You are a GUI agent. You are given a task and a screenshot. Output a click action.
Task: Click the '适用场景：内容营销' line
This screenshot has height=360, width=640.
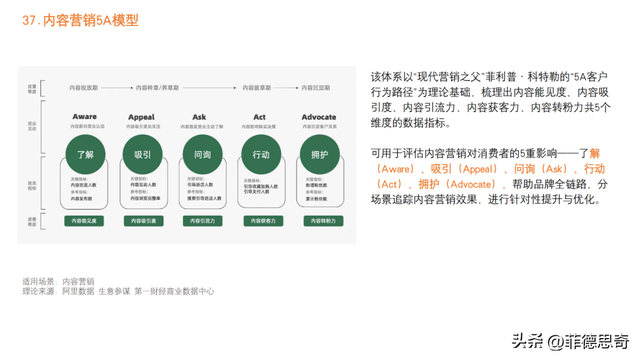pyautogui.click(x=58, y=281)
